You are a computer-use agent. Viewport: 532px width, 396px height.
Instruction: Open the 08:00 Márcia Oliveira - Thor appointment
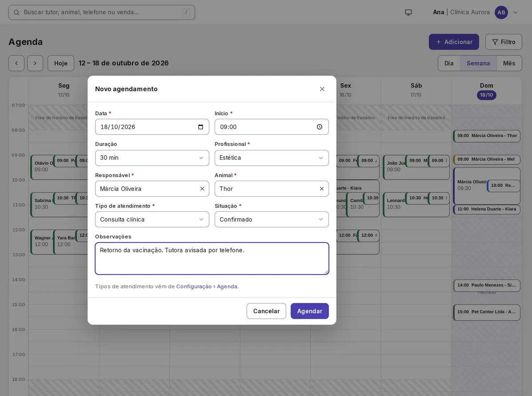point(487,136)
